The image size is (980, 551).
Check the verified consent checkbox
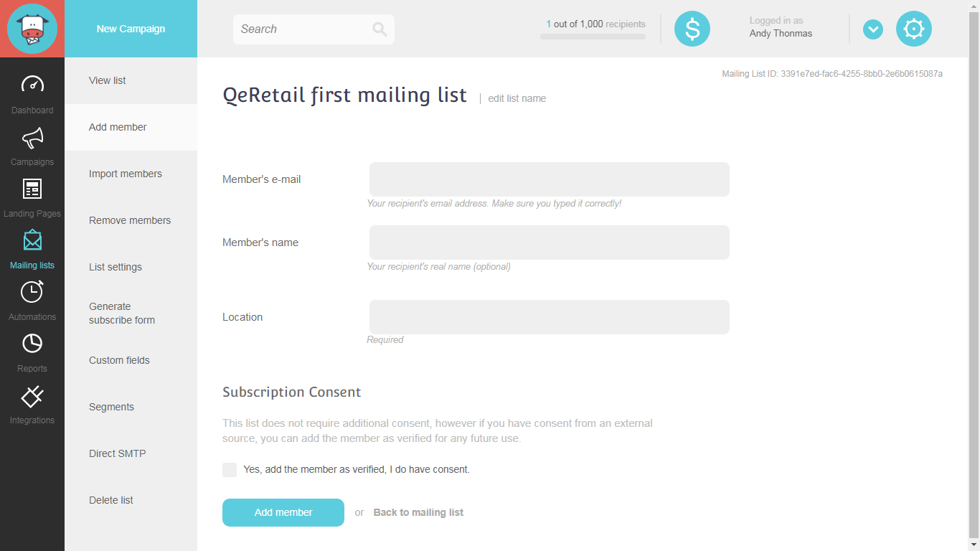[x=230, y=470]
